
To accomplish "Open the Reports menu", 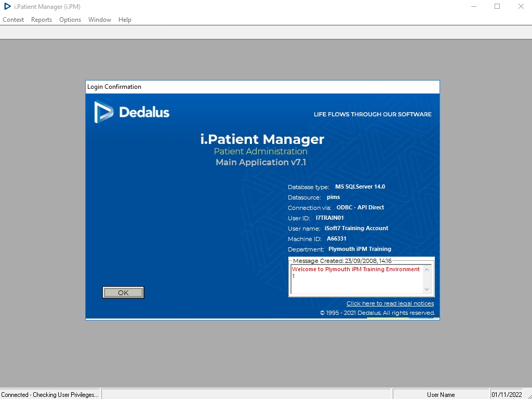I will 42,20.
